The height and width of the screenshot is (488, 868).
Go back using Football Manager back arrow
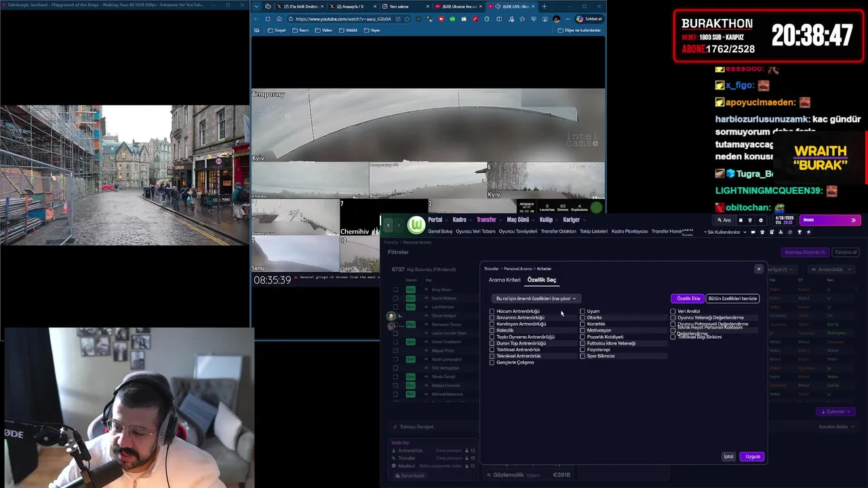[389, 224]
